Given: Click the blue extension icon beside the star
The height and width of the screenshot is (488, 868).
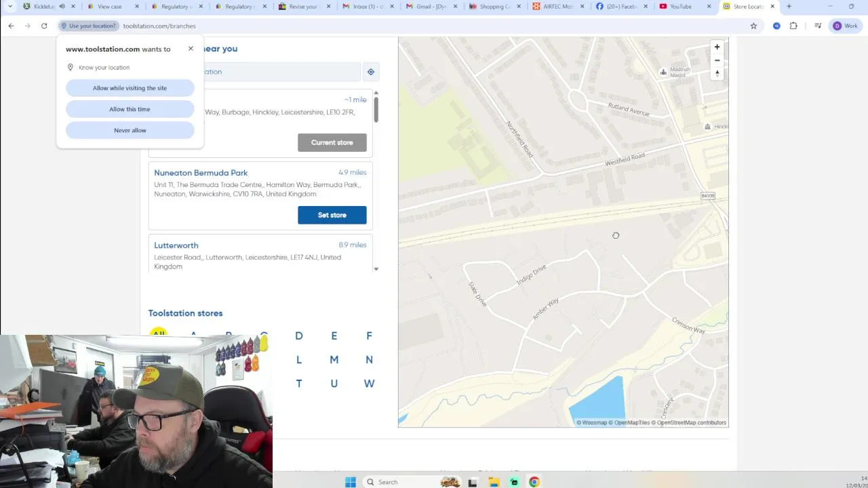Looking at the screenshot, I should click(776, 26).
